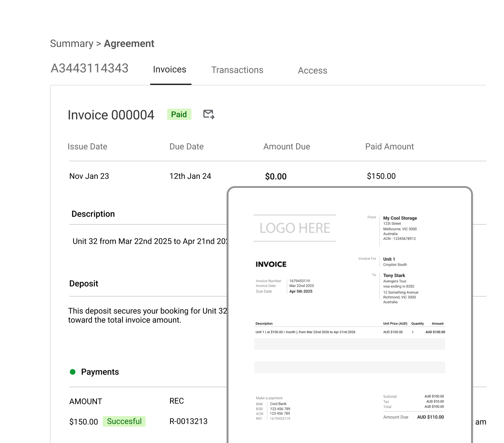Open the invoice preview document overlay
Screen dimensions: 504x443
[350, 315]
